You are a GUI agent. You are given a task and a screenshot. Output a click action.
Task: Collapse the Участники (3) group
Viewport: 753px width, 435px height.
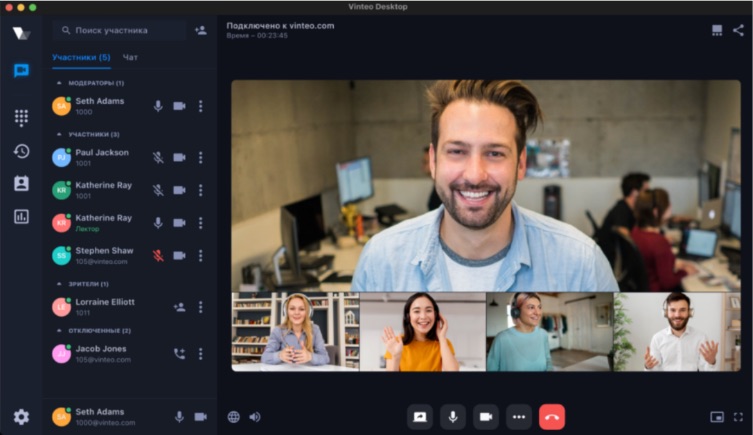pyautogui.click(x=59, y=134)
